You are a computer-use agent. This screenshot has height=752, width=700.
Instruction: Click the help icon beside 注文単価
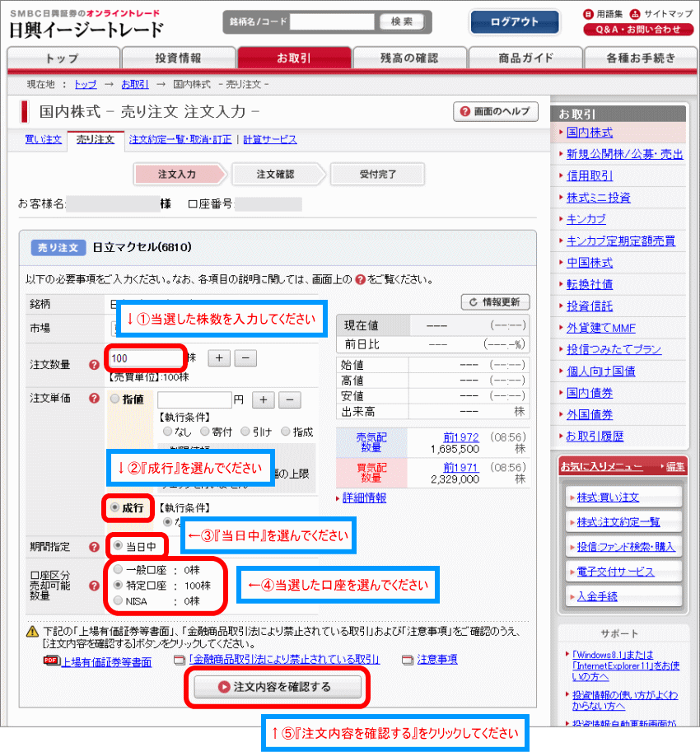pos(94,398)
